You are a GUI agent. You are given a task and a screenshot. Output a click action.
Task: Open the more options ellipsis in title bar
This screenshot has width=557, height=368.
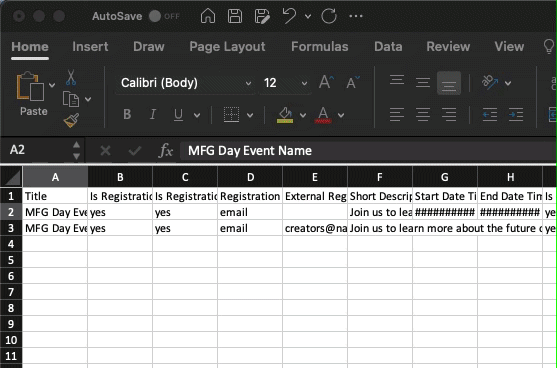coord(356,16)
